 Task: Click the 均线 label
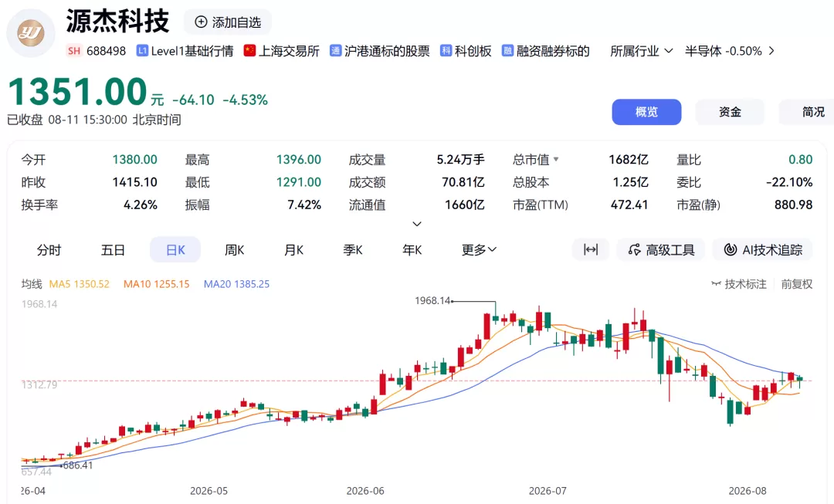pyautogui.click(x=32, y=284)
